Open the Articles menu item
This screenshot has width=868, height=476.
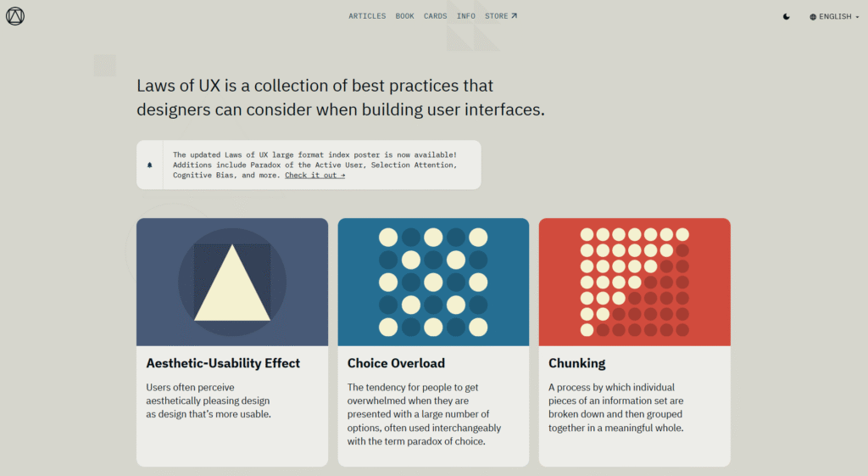click(367, 16)
